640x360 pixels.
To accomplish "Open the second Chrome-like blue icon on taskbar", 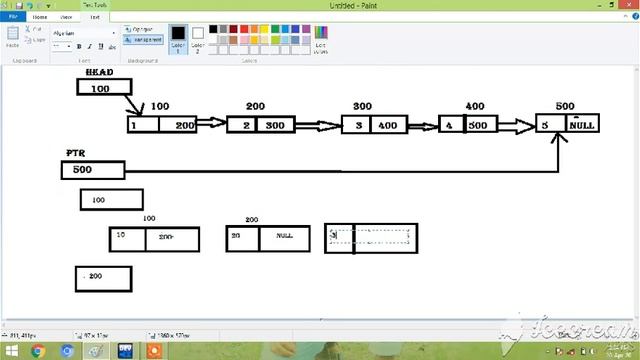I will (x=67, y=351).
